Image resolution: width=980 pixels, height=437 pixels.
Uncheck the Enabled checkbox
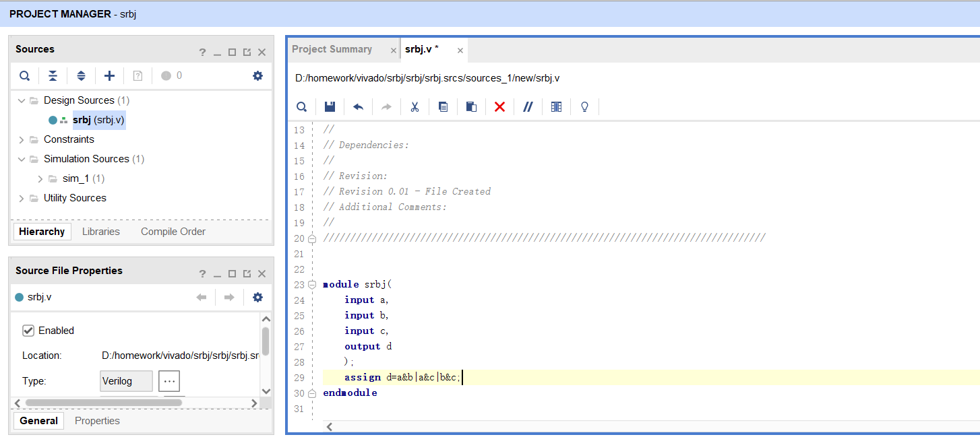click(28, 331)
